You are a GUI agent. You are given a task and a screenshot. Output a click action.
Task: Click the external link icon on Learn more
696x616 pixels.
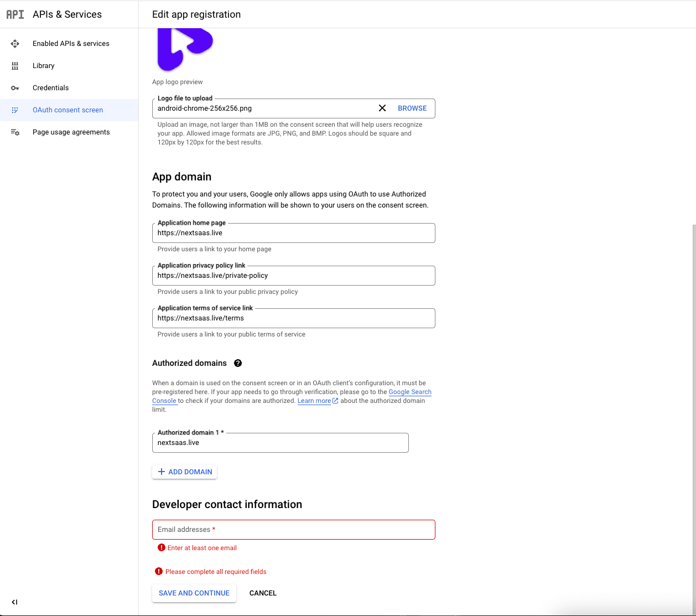[335, 400]
